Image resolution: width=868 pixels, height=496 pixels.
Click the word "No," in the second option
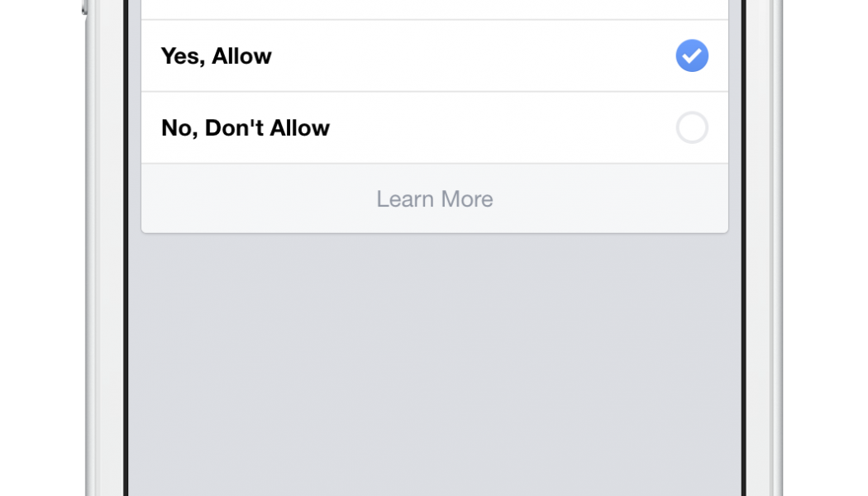pos(180,129)
